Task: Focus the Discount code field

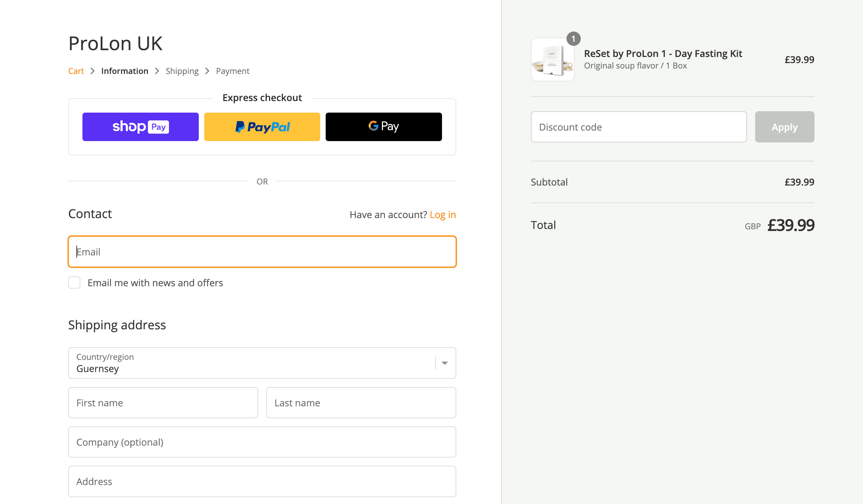Action: click(x=638, y=127)
